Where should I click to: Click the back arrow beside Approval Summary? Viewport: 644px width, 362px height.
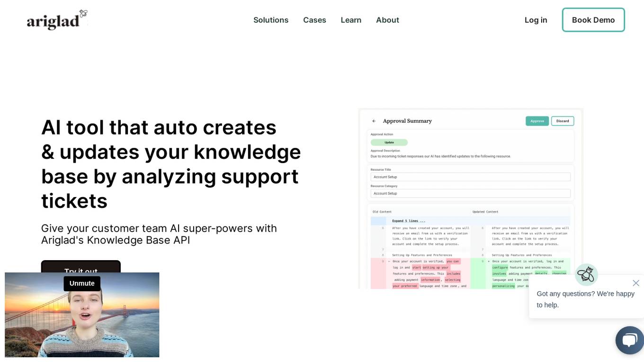(374, 121)
